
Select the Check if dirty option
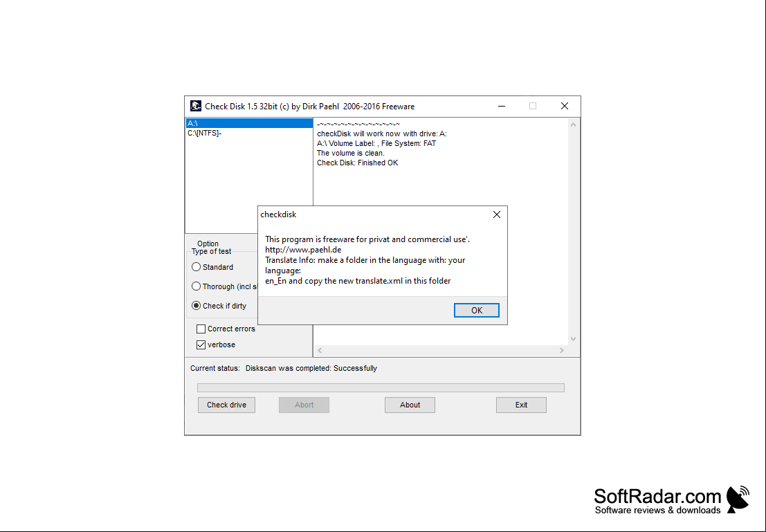219,306
